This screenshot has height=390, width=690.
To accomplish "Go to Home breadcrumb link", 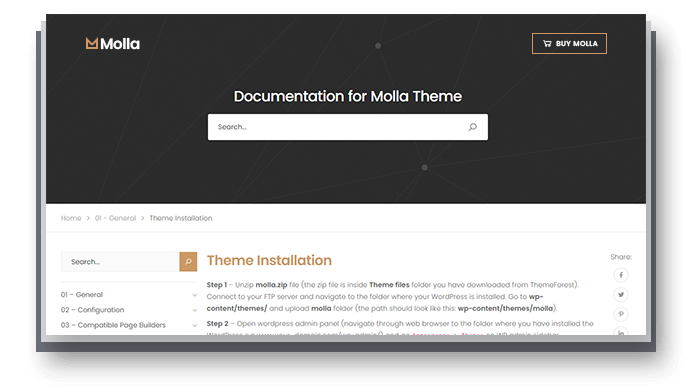I will point(71,218).
